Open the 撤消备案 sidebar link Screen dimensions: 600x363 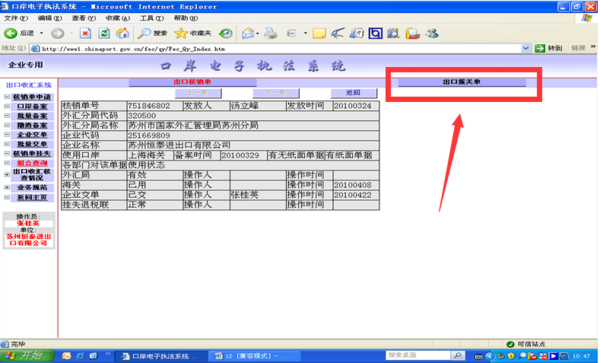coord(32,125)
